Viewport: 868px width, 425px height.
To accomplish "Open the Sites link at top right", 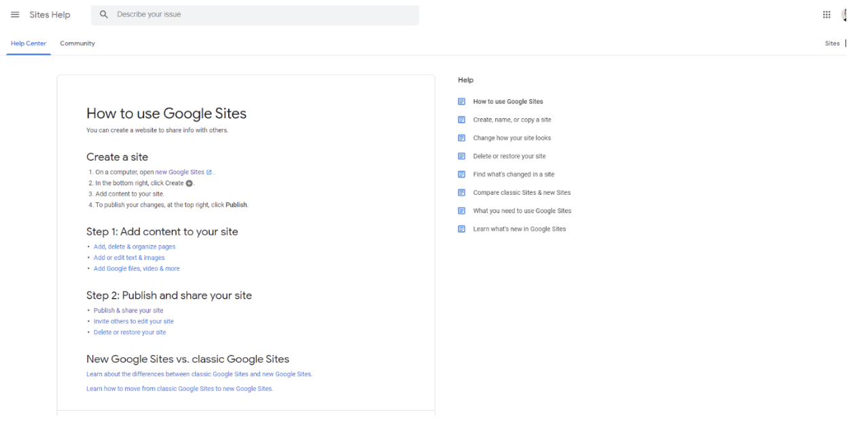I will [832, 43].
